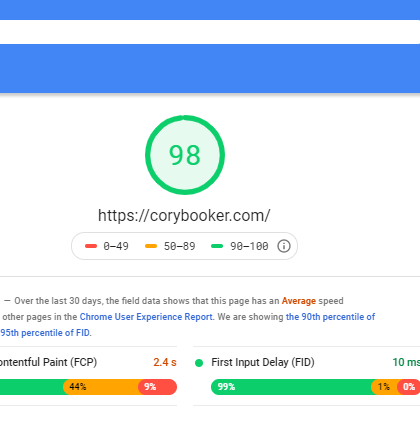The width and height of the screenshot is (420, 429).
Task: Click the https://corybooker.com/ page URL text
Action: [x=184, y=216]
